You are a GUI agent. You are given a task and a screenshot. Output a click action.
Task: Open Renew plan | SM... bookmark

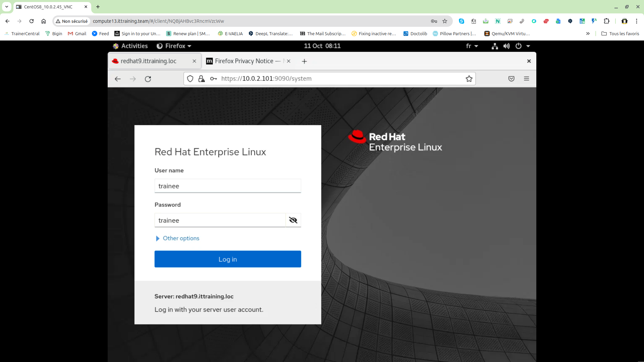[x=188, y=34]
